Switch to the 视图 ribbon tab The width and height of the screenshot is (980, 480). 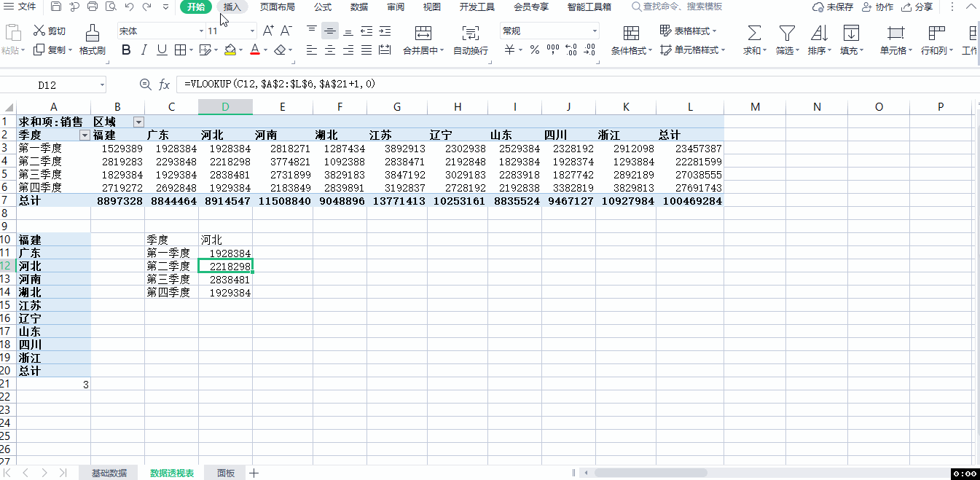click(x=432, y=7)
